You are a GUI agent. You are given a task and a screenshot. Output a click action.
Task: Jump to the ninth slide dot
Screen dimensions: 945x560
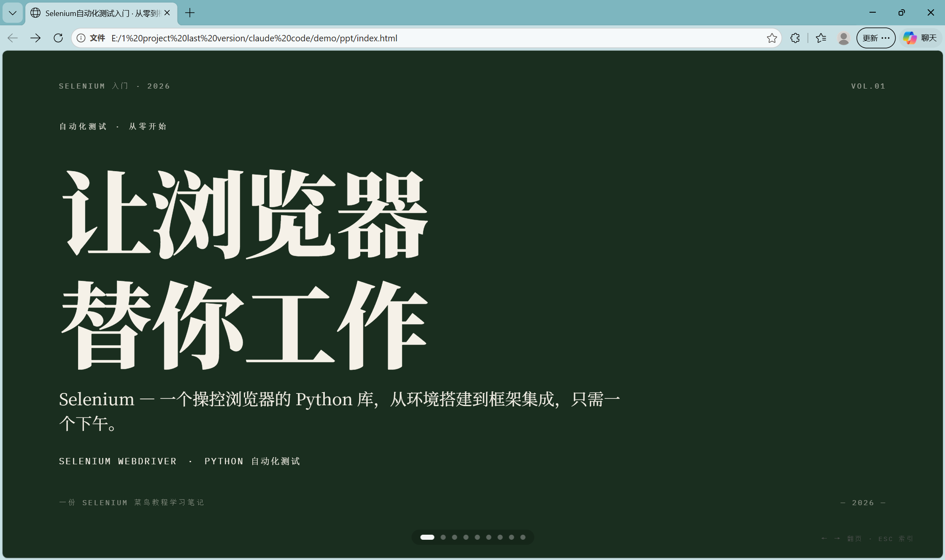[x=523, y=537]
